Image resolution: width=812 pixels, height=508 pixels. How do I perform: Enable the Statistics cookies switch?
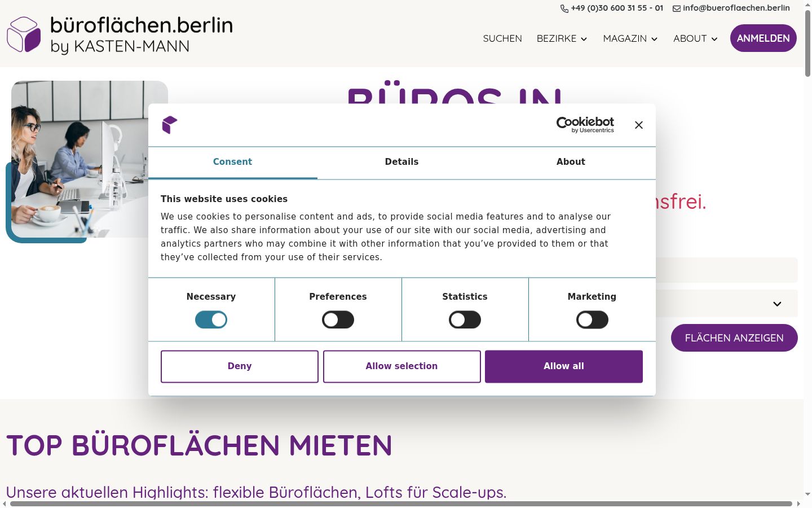coord(465,320)
